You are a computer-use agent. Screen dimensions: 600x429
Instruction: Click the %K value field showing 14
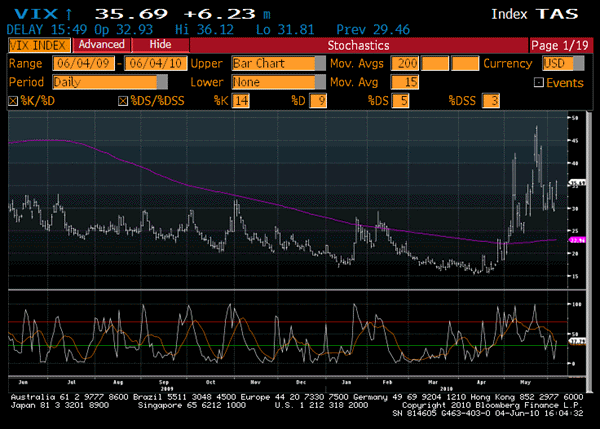click(x=241, y=101)
